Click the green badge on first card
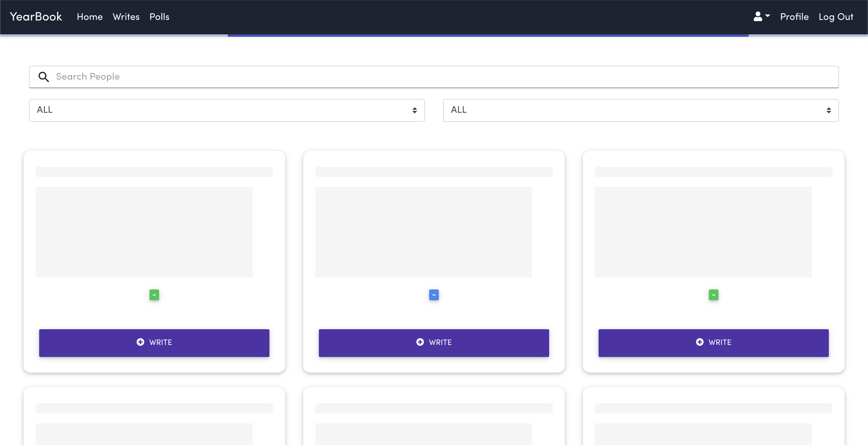Screen dimensions: 868x445 point(154,295)
